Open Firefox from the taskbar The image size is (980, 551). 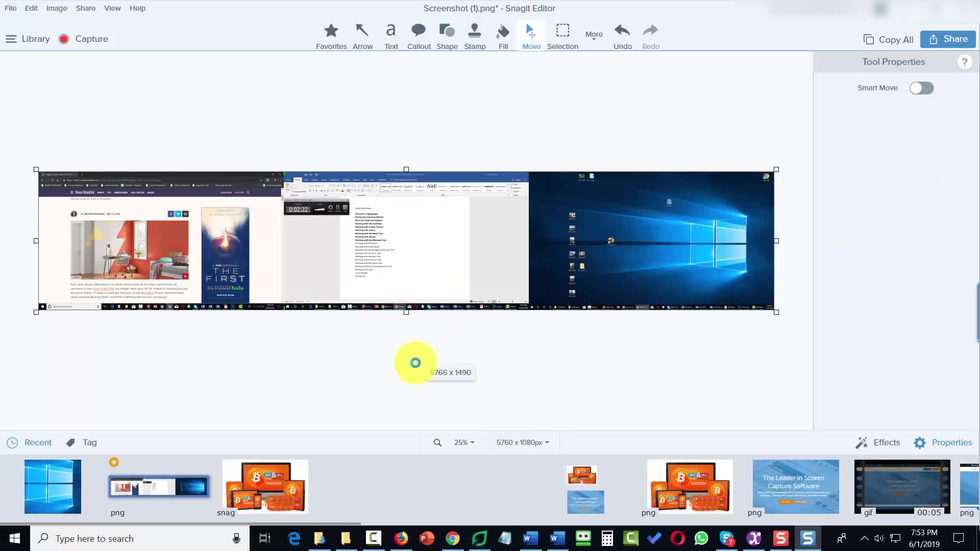[401, 538]
